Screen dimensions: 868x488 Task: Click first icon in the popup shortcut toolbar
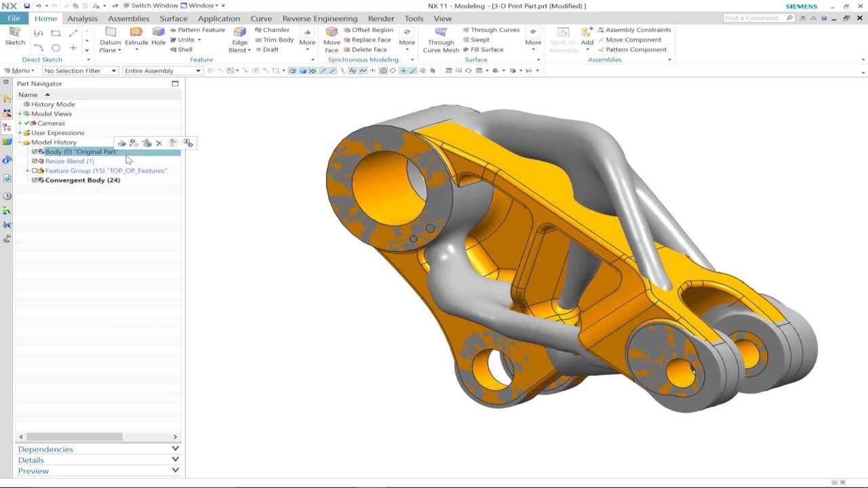click(x=121, y=143)
